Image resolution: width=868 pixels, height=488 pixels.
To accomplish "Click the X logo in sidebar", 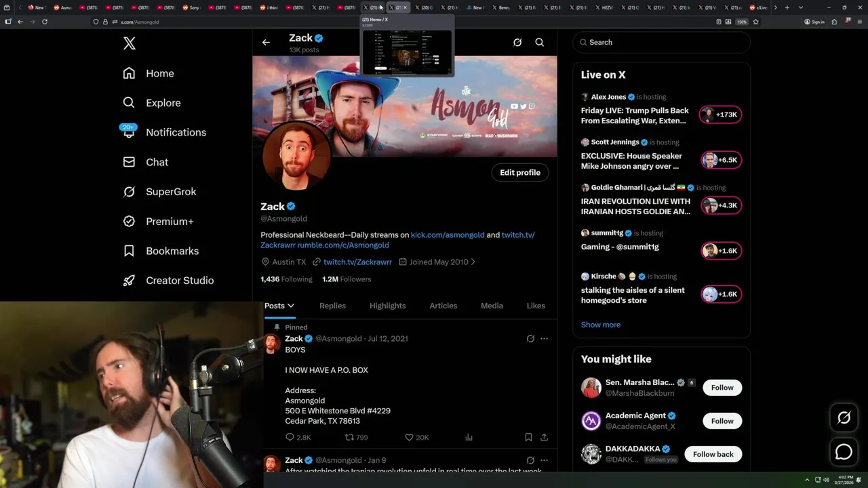I will 130,43.
